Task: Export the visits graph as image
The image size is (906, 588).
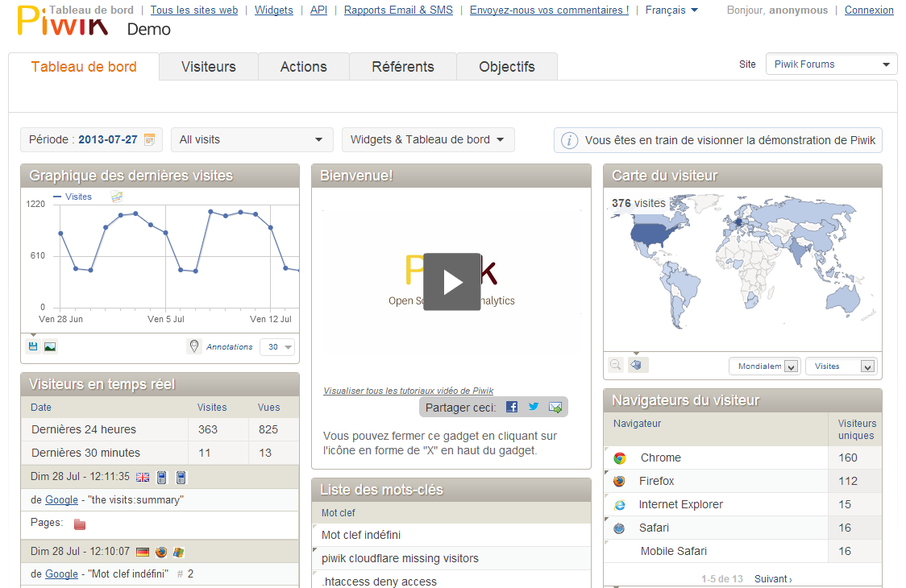Action: 50,346
